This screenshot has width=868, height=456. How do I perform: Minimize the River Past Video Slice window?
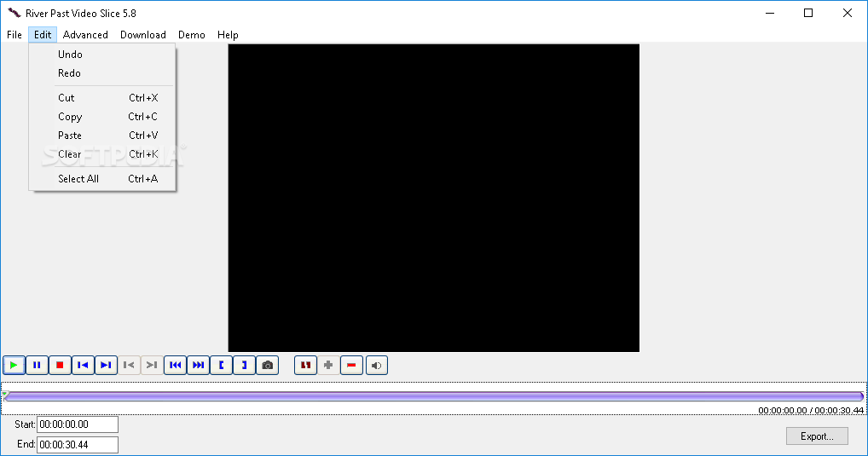(x=769, y=13)
